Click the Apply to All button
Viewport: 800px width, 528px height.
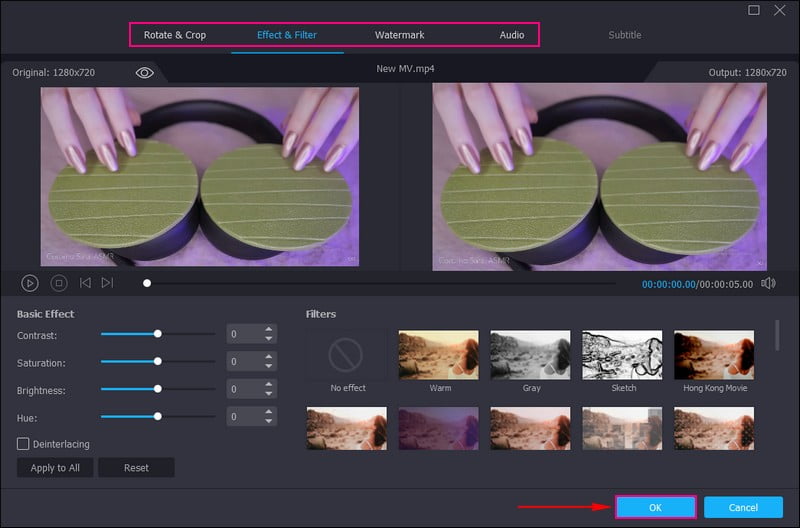pyautogui.click(x=55, y=468)
